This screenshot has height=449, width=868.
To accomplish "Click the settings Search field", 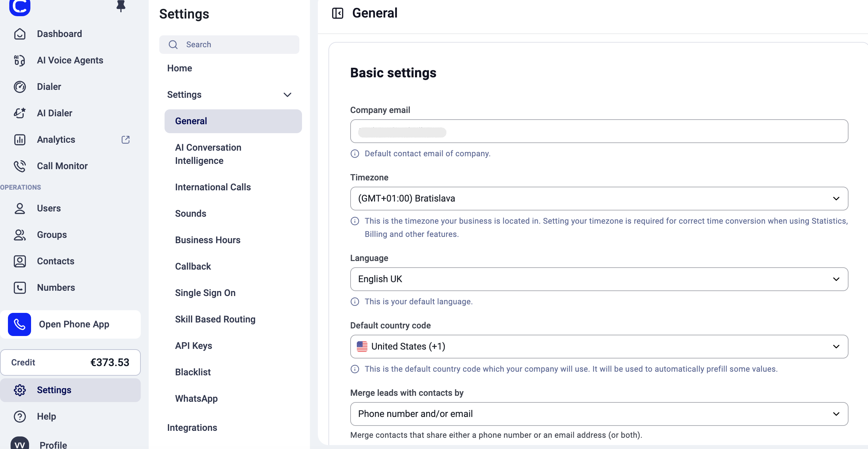I will [229, 45].
